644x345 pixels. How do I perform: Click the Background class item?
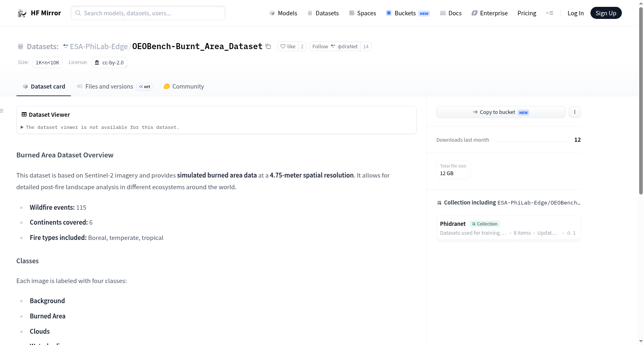point(47,301)
